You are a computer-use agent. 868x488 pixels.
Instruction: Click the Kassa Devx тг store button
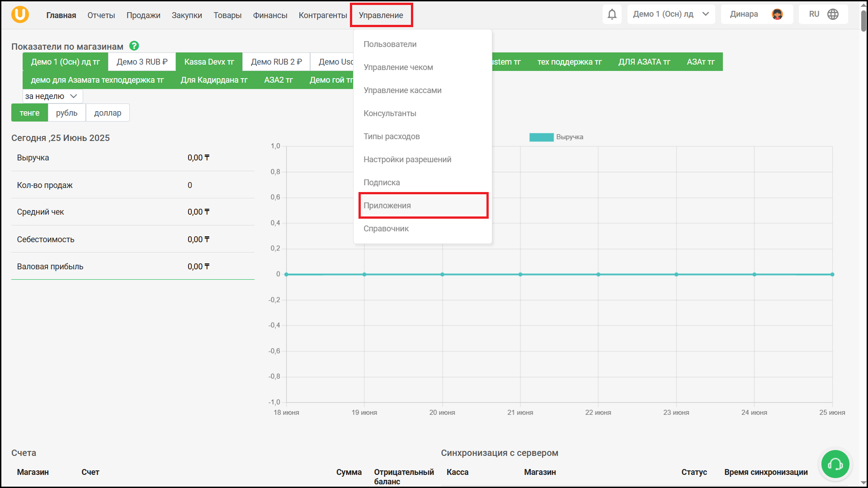(x=209, y=62)
